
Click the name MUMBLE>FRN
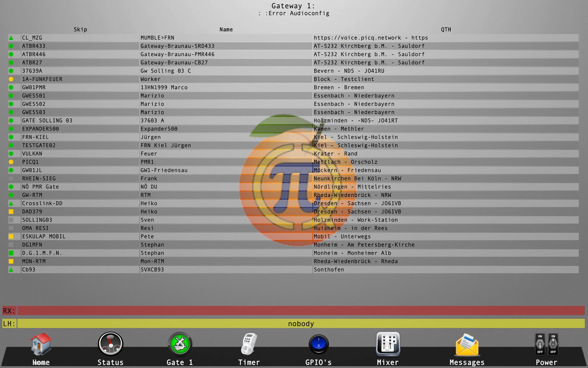click(157, 38)
